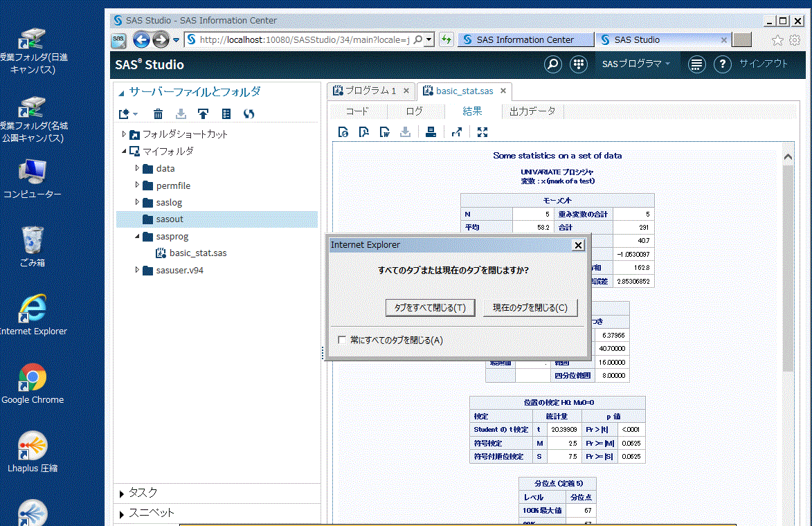Open the 出力データ sub-tab

[x=532, y=111]
